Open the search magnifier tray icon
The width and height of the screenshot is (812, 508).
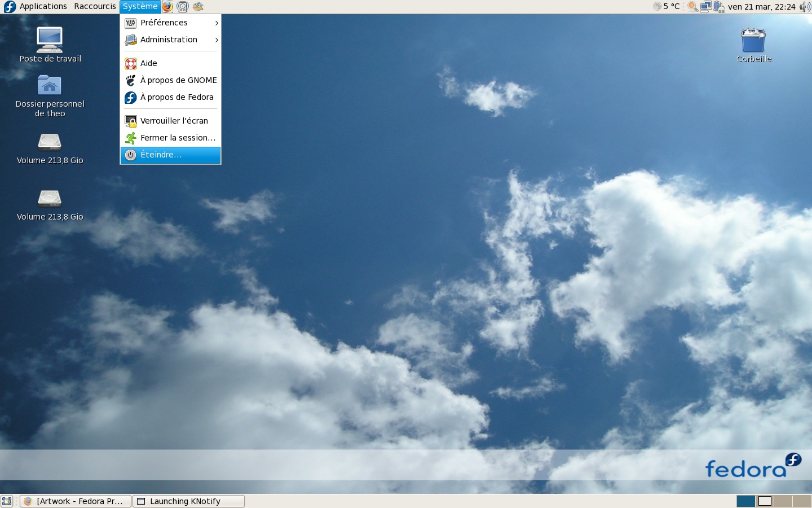[x=692, y=7]
